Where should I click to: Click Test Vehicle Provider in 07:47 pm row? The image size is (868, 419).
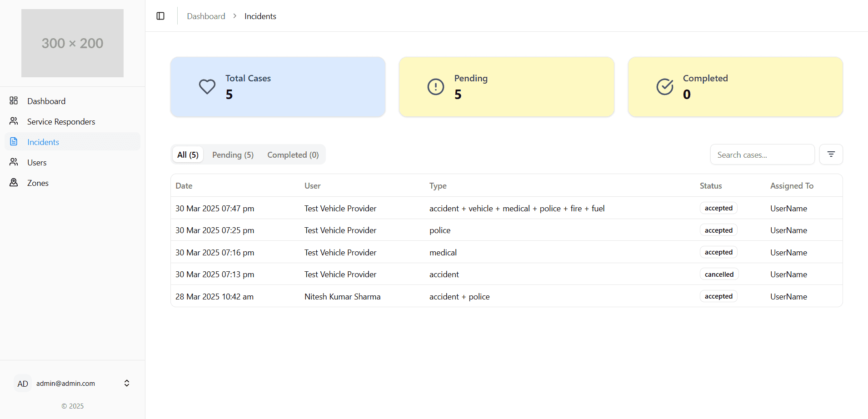point(340,208)
